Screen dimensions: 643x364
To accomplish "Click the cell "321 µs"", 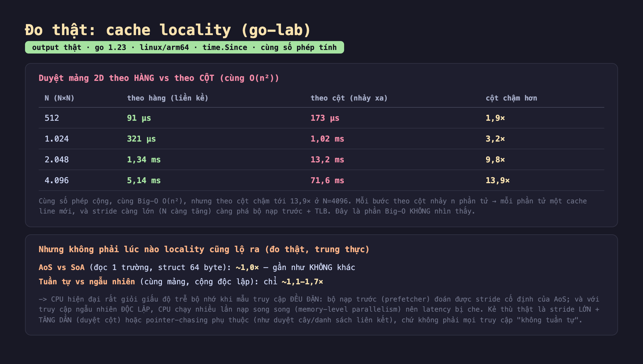I will coord(141,139).
